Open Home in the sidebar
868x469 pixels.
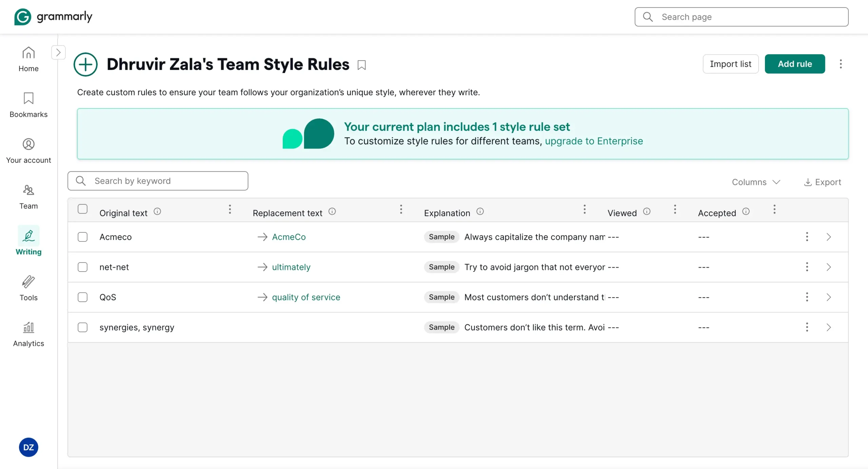click(28, 59)
